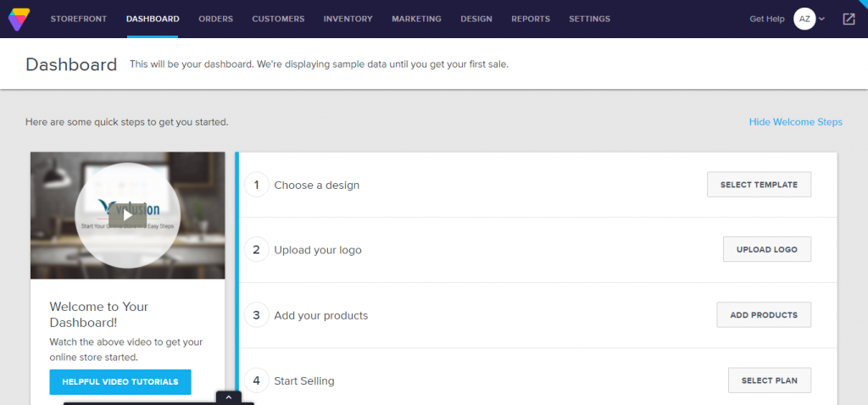Screen dimensions: 868x405
Task: Expand the account dropdown chevron
Action: 821,19
